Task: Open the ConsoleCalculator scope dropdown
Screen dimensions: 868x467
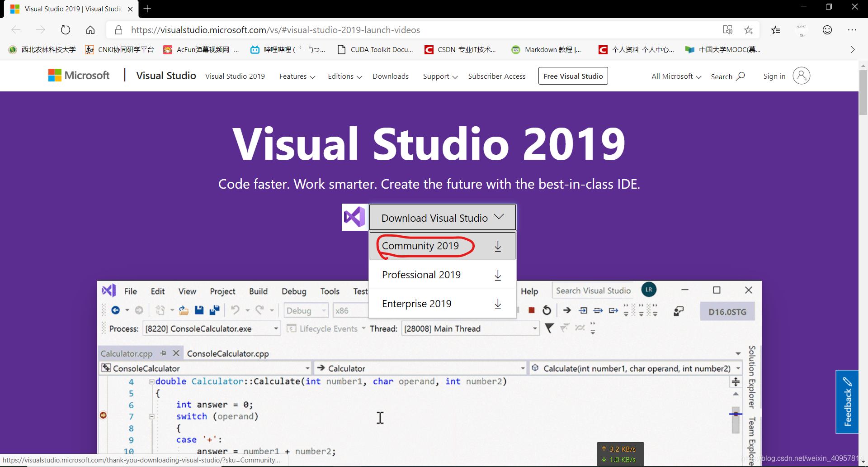Action: (x=307, y=368)
